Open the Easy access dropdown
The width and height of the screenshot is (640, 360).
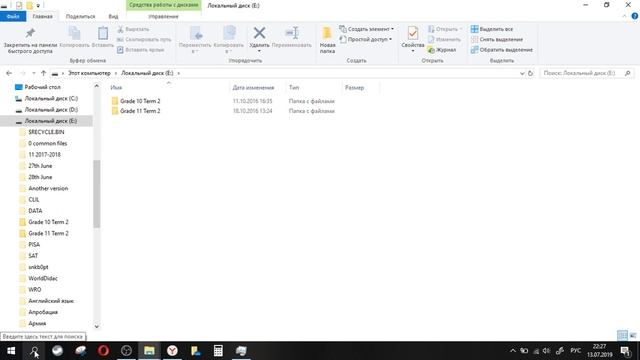pyautogui.click(x=366, y=40)
